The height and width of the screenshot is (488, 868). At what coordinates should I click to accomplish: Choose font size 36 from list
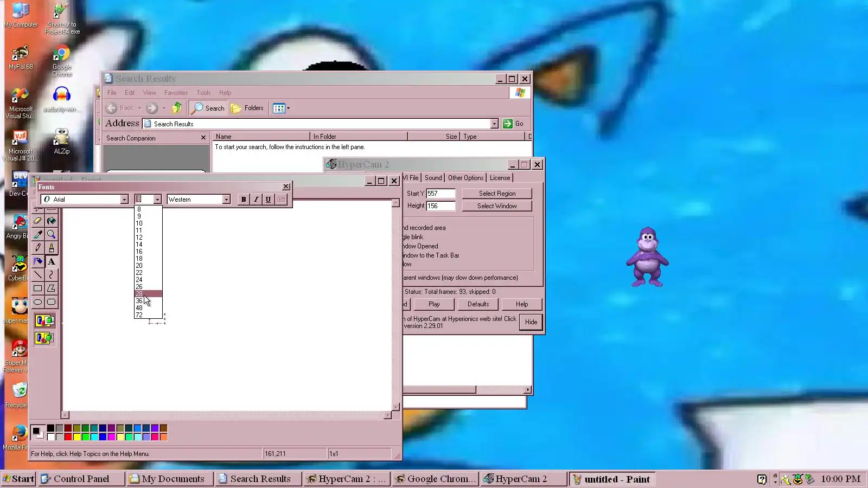[148, 301]
